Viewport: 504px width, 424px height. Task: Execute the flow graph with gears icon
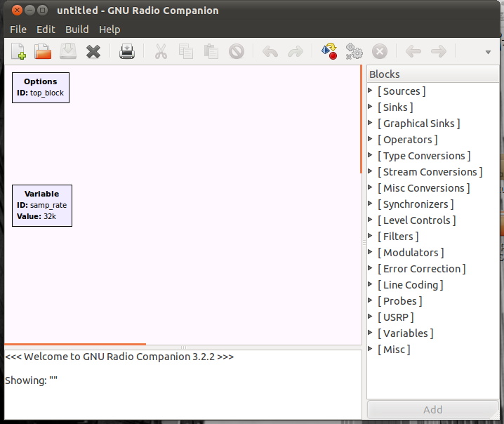point(354,51)
